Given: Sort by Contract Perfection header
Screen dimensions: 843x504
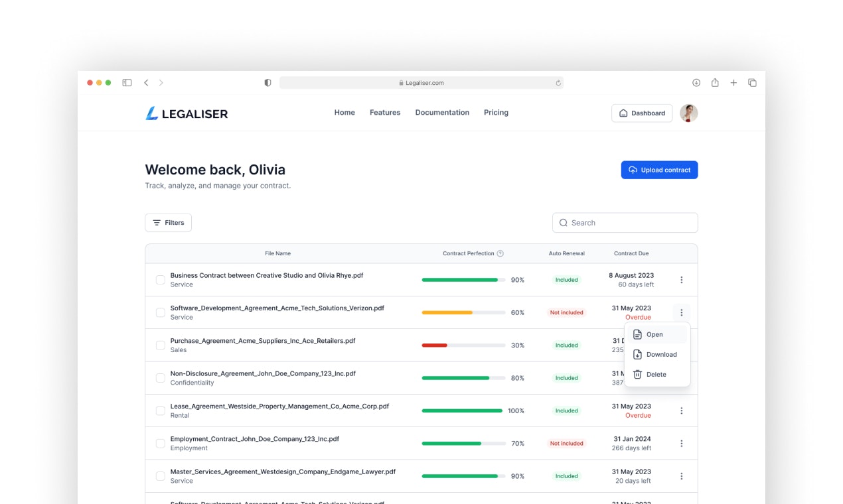Looking at the screenshot, I should click(x=469, y=253).
